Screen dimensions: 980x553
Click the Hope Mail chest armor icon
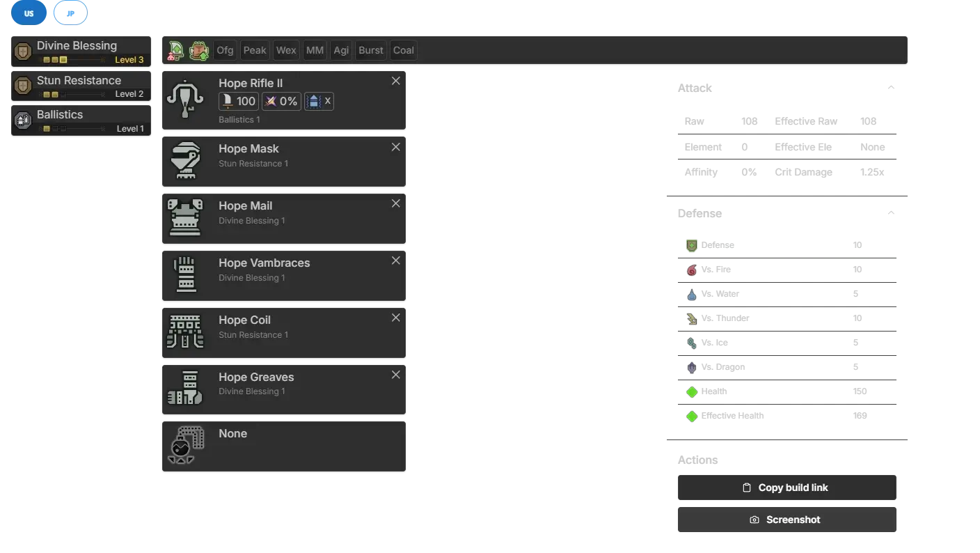(x=185, y=217)
